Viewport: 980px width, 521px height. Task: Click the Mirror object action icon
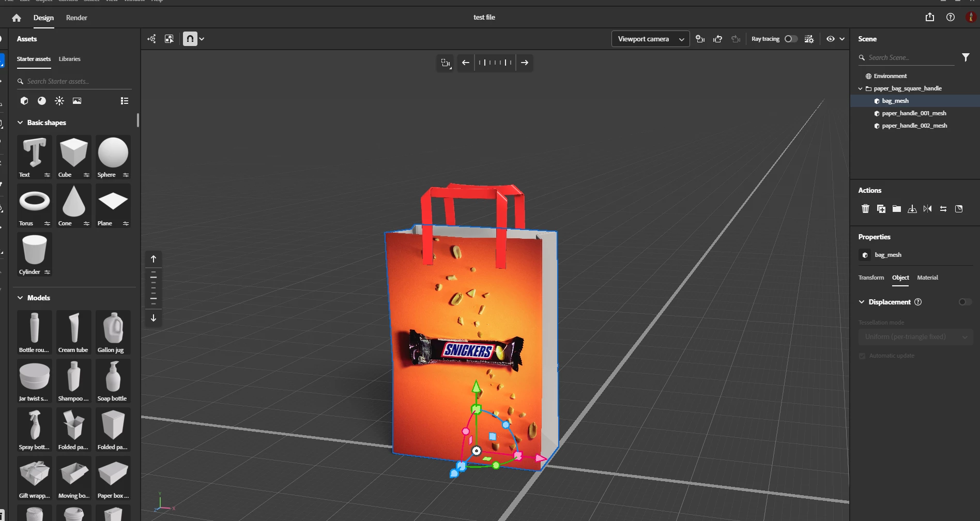click(x=928, y=209)
